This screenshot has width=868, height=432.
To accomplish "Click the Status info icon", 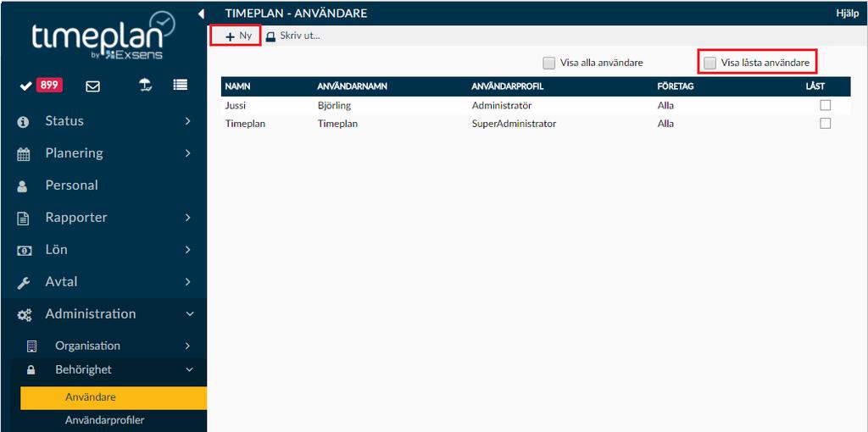I will coord(23,122).
